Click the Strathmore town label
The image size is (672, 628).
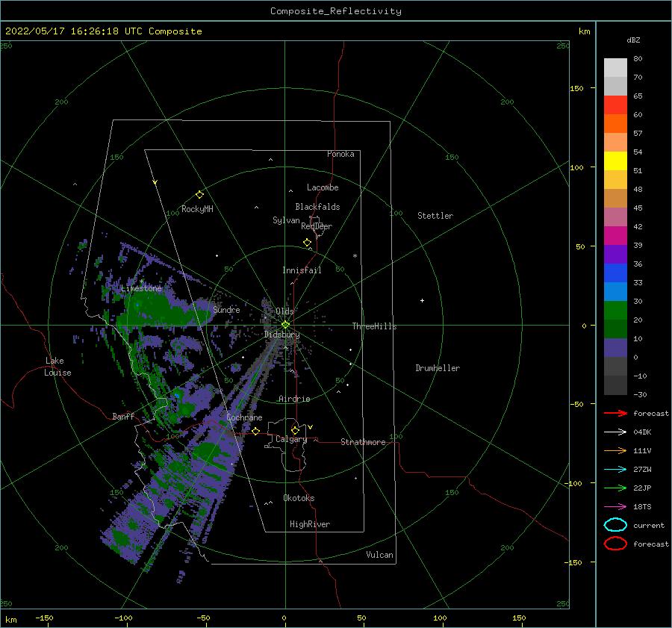(x=363, y=442)
